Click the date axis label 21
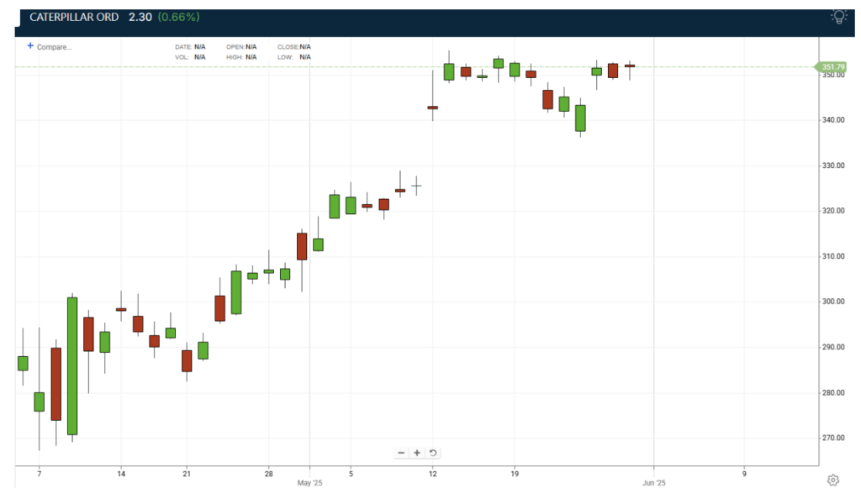The height and width of the screenshot is (504, 861). click(187, 474)
